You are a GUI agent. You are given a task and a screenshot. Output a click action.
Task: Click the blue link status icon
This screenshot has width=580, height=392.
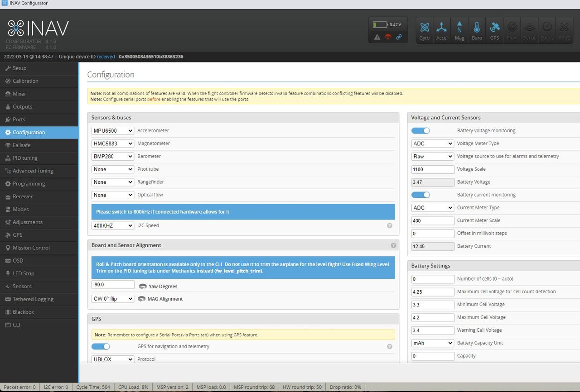point(399,37)
